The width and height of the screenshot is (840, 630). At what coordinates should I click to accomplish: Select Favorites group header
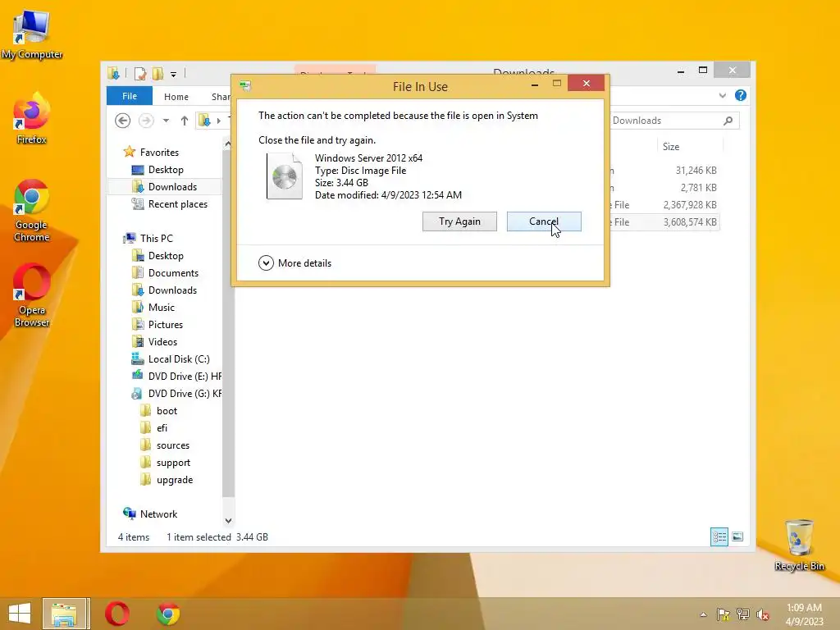point(151,152)
